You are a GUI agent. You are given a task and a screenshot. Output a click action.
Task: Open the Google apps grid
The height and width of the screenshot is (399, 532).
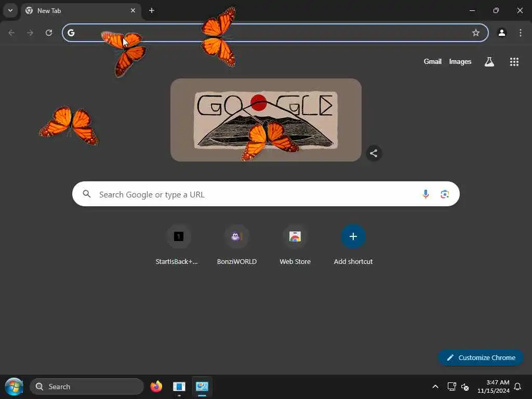coord(514,62)
